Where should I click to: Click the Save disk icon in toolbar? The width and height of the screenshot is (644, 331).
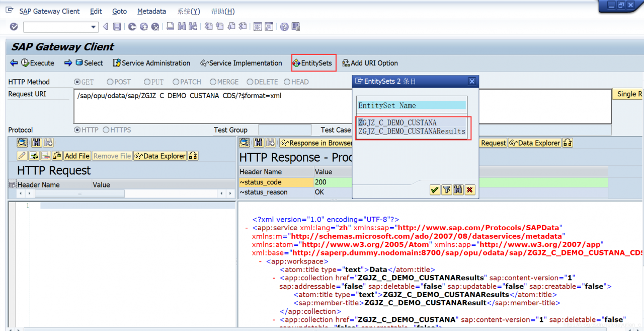pyautogui.click(x=117, y=27)
